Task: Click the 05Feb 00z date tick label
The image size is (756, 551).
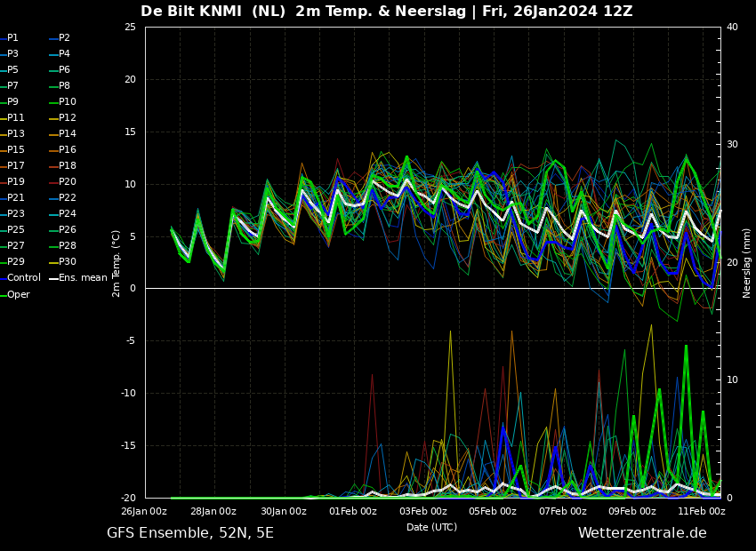Action: tap(493, 512)
